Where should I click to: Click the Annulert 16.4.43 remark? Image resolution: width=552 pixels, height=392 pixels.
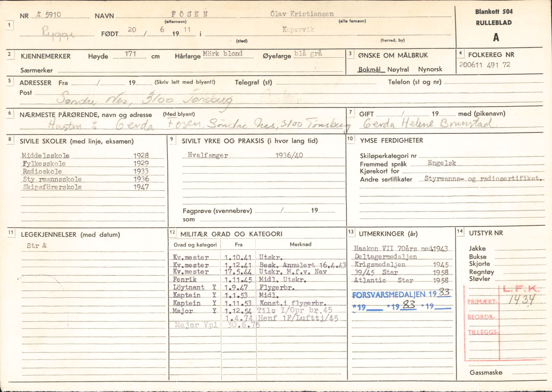click(x=315, y=265)
